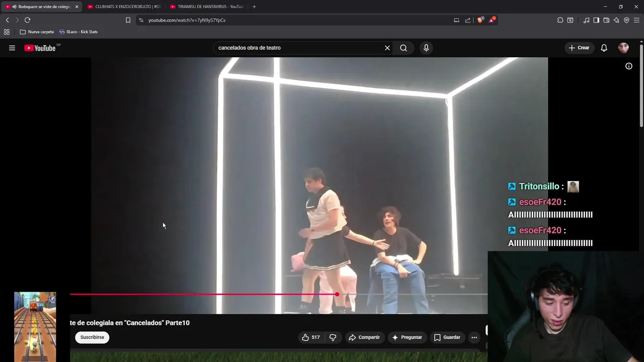Open the extensions puzzle icon
Screen dimensions: 644x362
coord(560,20)
